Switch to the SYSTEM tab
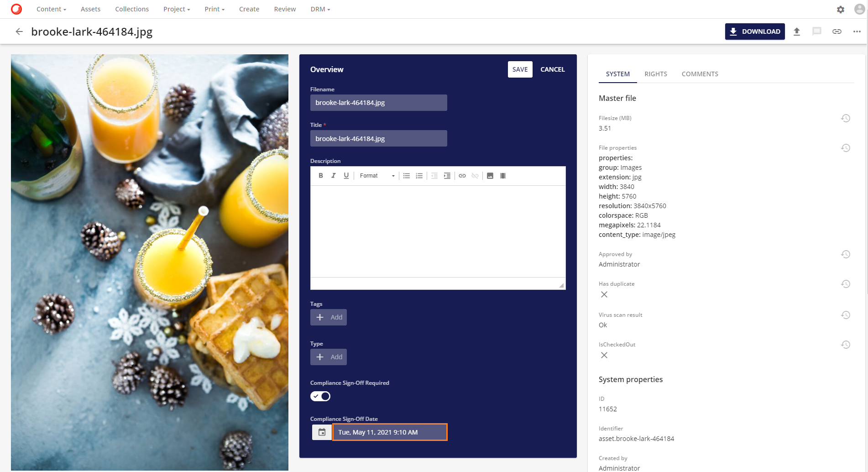868x472 pixels. tap(618, 74)
